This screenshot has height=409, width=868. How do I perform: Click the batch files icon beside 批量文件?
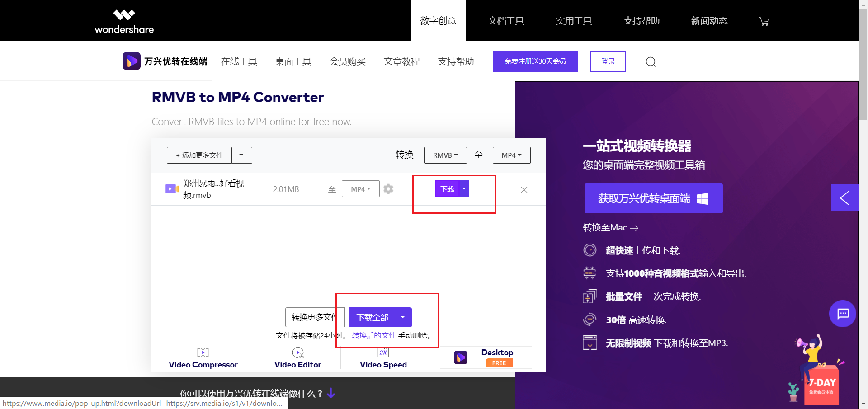click(x=590, y=296)
